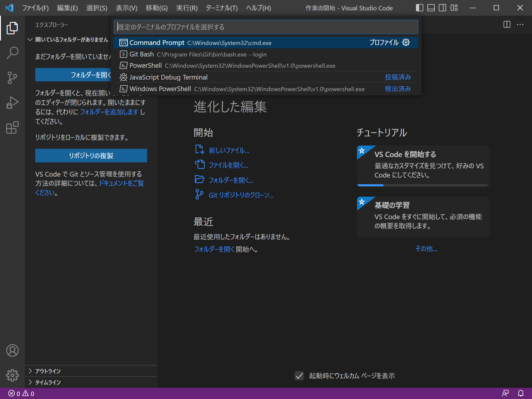Image resolution: width=532 pixels, height=399 pixels.
Task: Click the folder icon beside フォルダーを開く
Action: 200,180
